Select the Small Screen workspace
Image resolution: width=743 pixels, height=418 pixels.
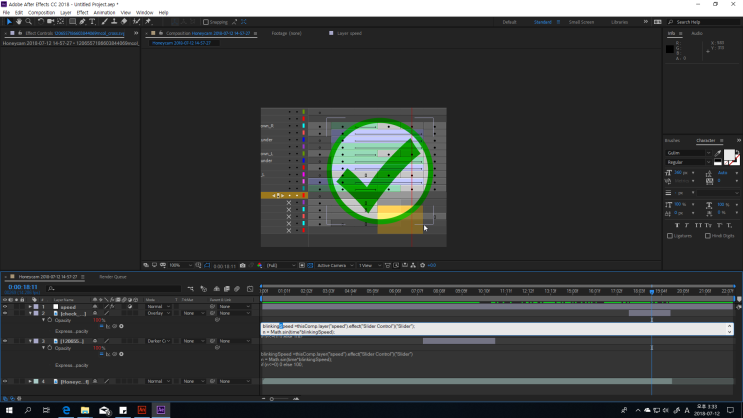click(x=581, y=22)
